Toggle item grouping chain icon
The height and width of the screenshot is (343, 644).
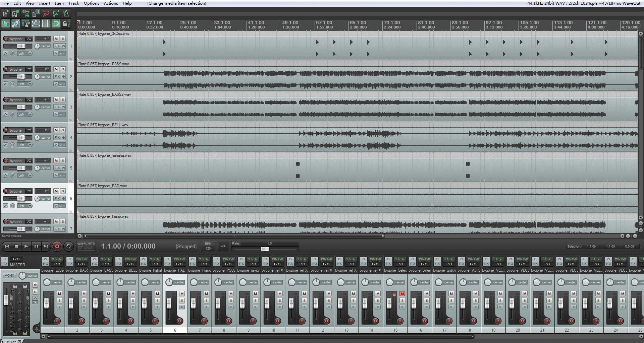click(x=16, y=23)
